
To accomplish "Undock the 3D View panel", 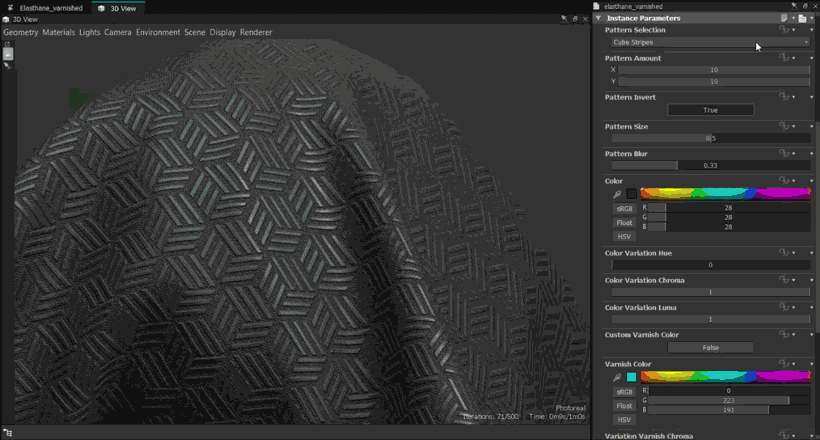I will (x=575, y=19).
